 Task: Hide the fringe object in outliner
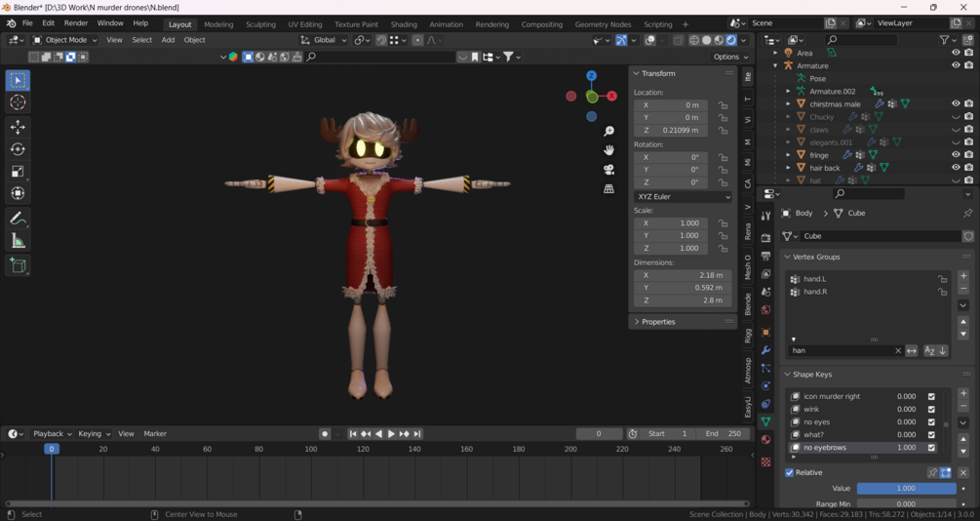[x=956, y=154]
